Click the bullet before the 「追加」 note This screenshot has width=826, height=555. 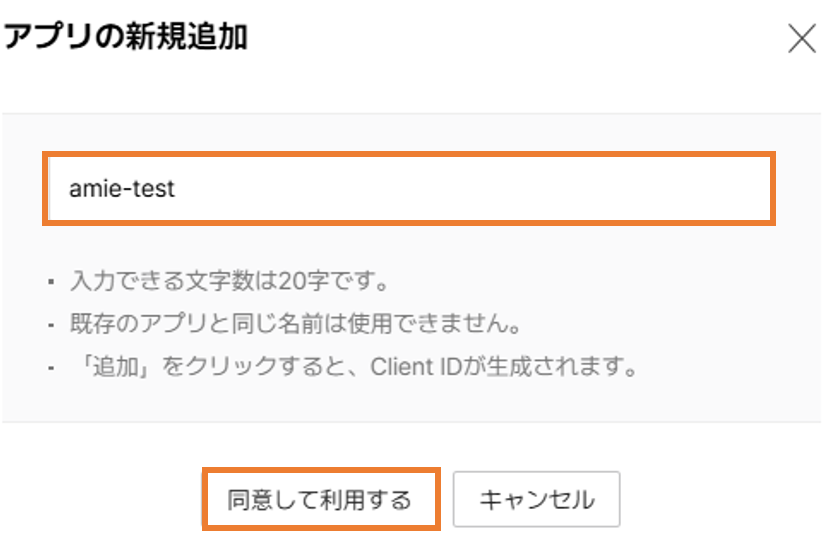[x=51, y=367]
